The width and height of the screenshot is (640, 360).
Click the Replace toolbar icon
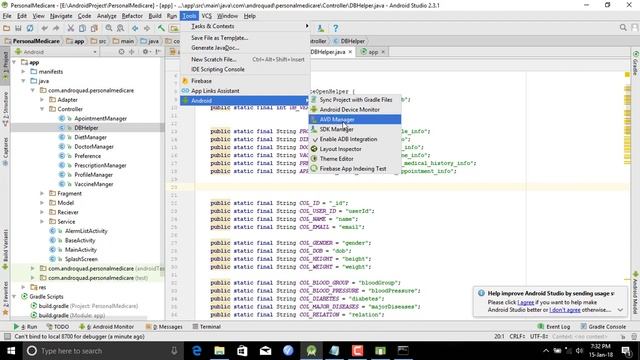pos(120,28)
